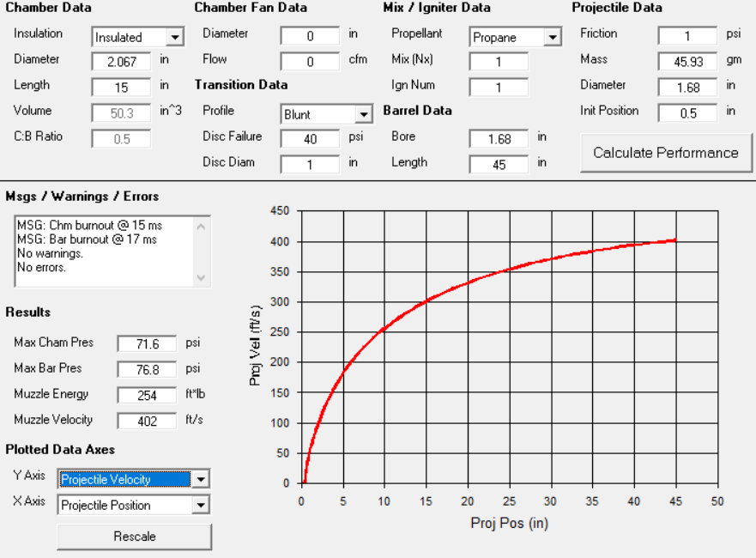Click the Ign Num input field
The height and width of the screenshot is (558, 756).
coord(499,87)
